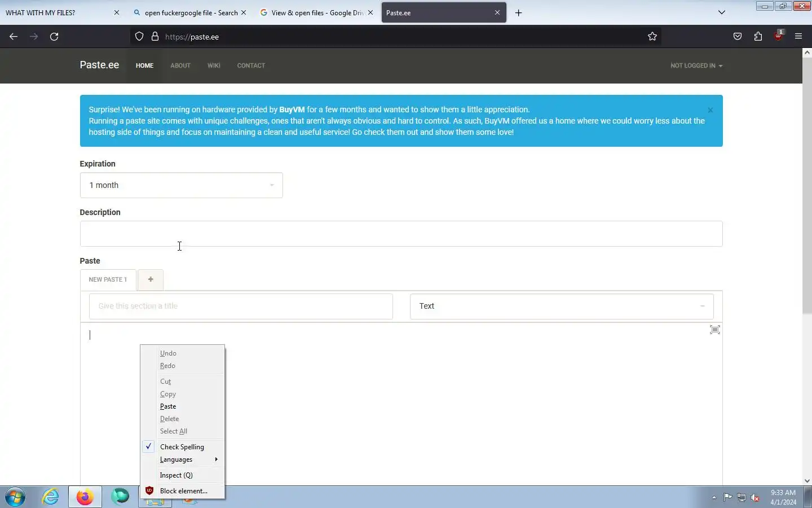Toggle fullscreen editor icon
812x508 pixels.
pyautogui.click(x=715, y=330)
